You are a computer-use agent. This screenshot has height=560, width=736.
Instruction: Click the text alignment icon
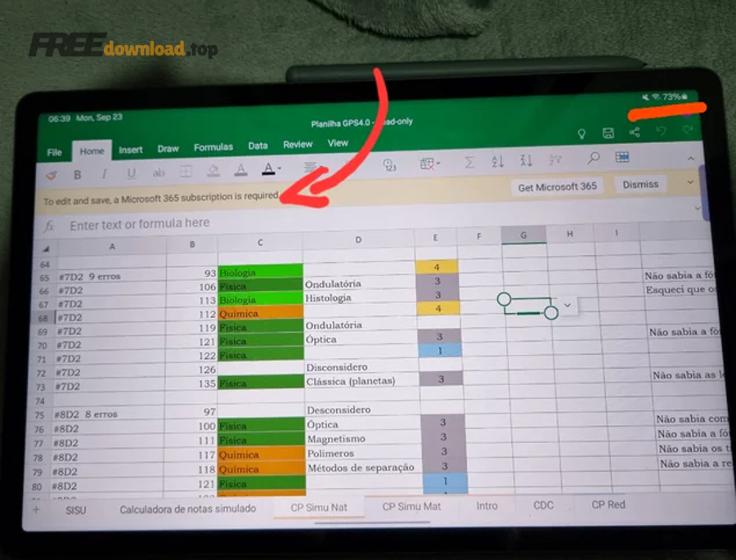(x=310, y=167)
